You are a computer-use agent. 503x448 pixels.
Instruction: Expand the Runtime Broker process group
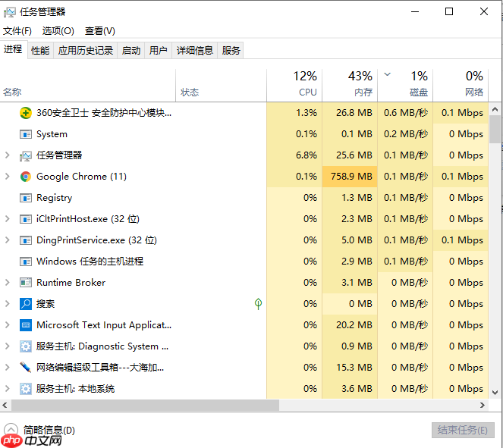click(7, 282)
